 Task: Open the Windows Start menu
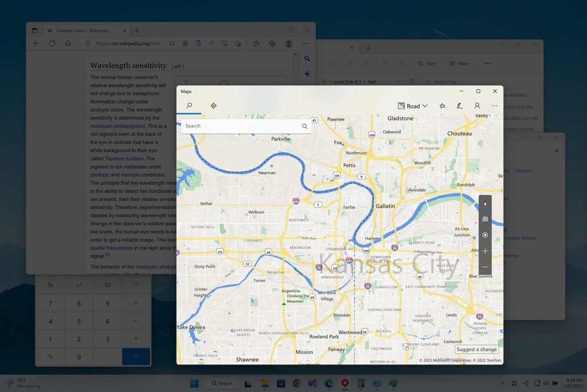click(x=195, y=384)
